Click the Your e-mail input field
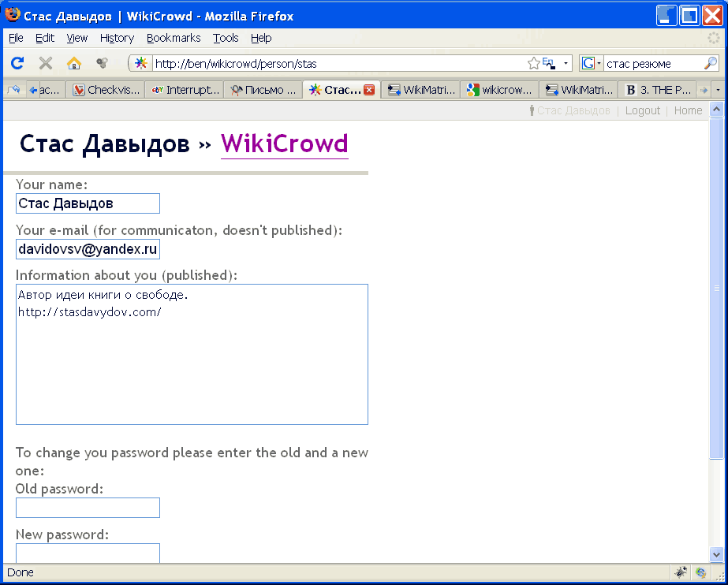The width and height of the screenshot is (728, 585). (x=88, y=249)
